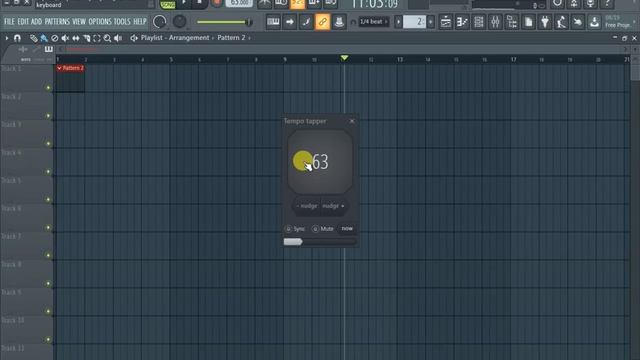Enable Mute option in Tempo tapper
Image resolution: width=640 pixels, height=360 pixels.
[322, 229]
